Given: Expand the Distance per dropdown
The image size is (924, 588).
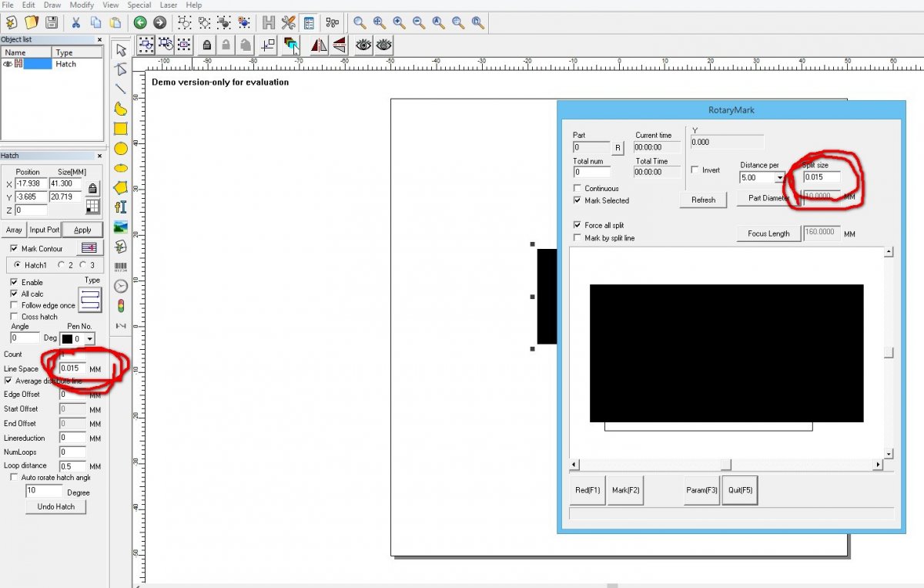Looking at the screenshot, I should point(779,178).
